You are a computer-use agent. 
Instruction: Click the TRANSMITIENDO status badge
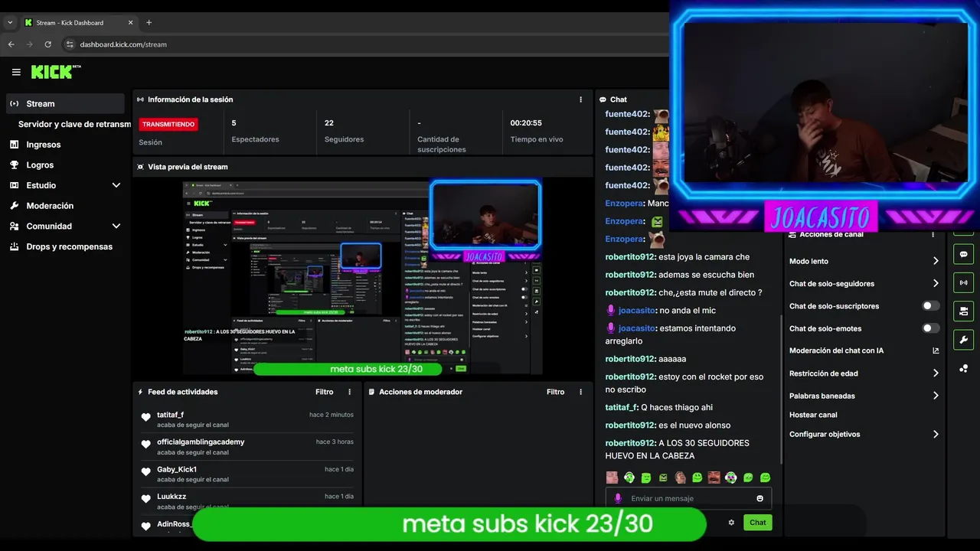click(x=168, y=124)
